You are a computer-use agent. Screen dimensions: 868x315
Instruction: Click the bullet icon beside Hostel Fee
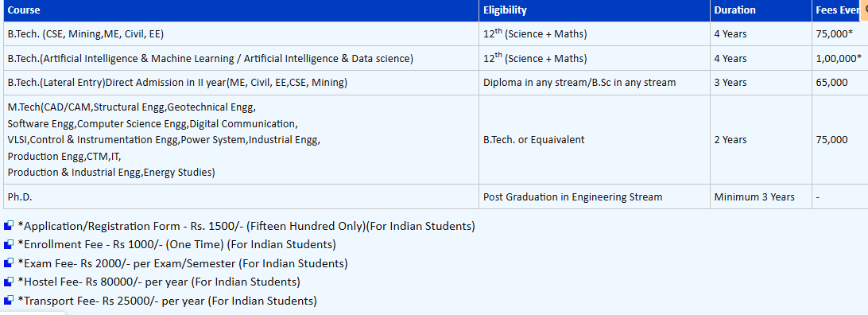(x=8, y=282)
